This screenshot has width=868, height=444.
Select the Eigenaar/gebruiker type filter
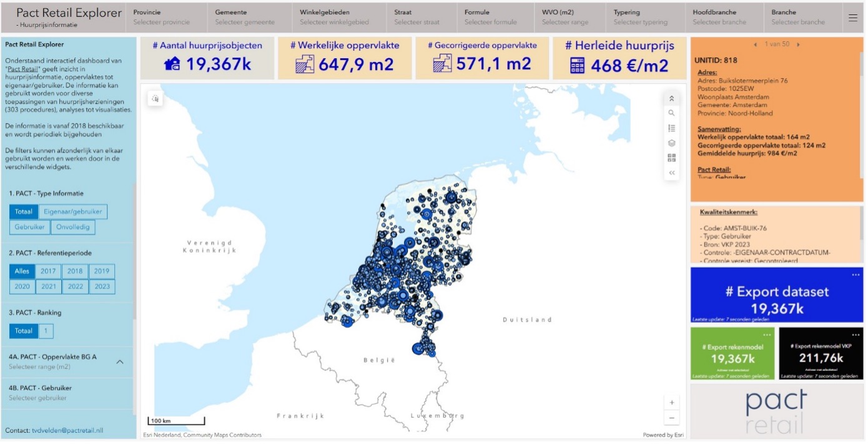(73, 212)
